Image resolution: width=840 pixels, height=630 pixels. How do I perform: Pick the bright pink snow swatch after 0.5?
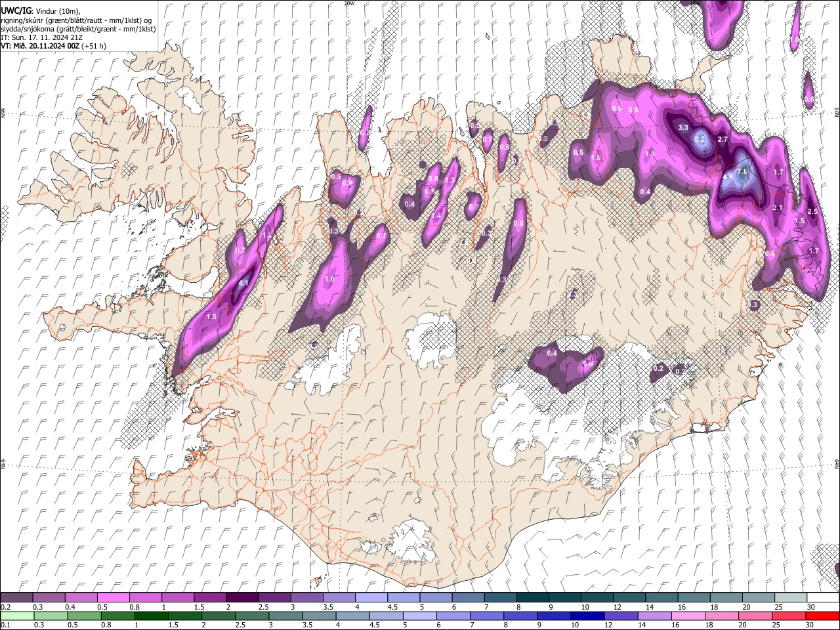pyautogui.click(x=113, y=598)
